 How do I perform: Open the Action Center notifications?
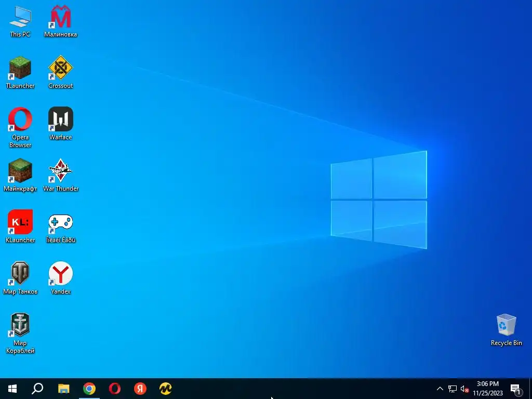click(516, 389)
